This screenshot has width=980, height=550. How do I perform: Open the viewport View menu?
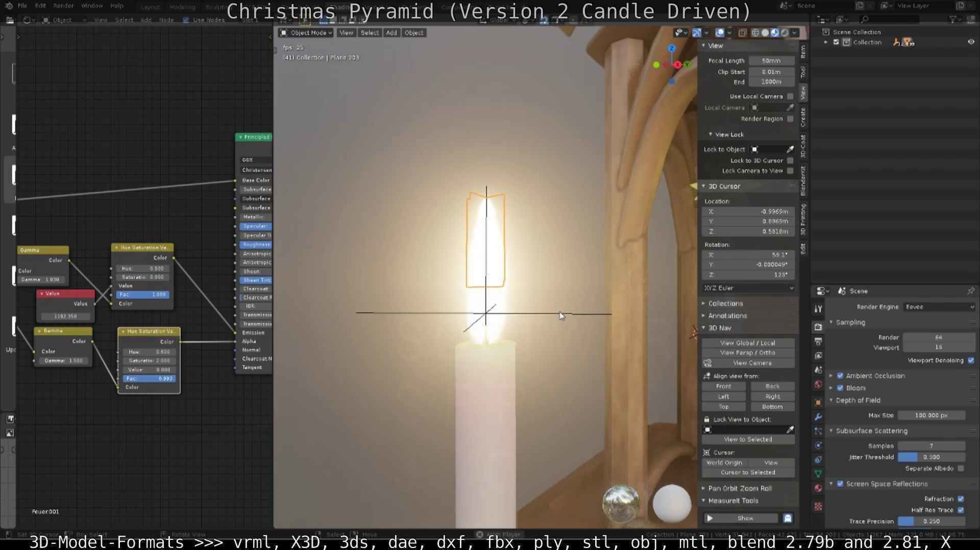346,33
